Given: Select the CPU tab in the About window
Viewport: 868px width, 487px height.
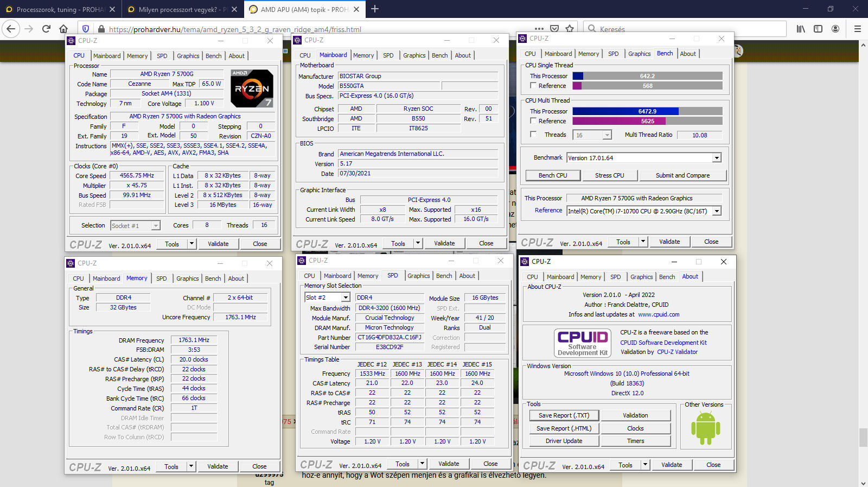Looking at the screenshot, I should pos(533,277).
